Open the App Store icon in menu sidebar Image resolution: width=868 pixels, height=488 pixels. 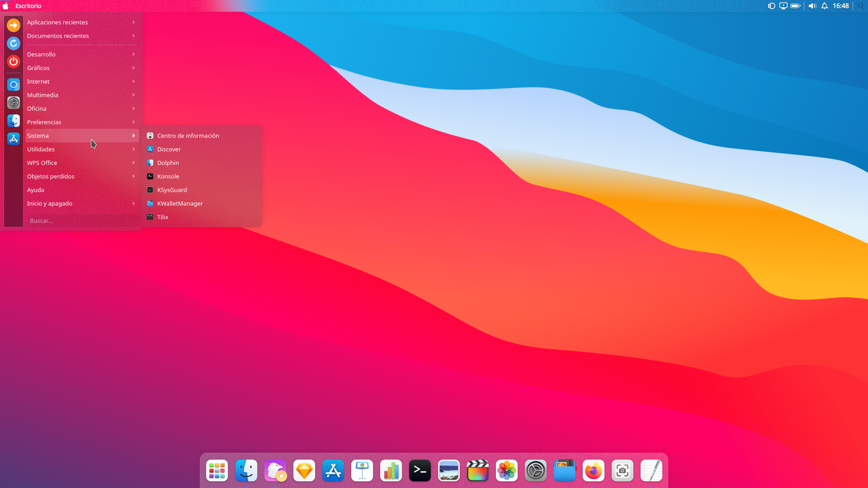coord(14,139)
